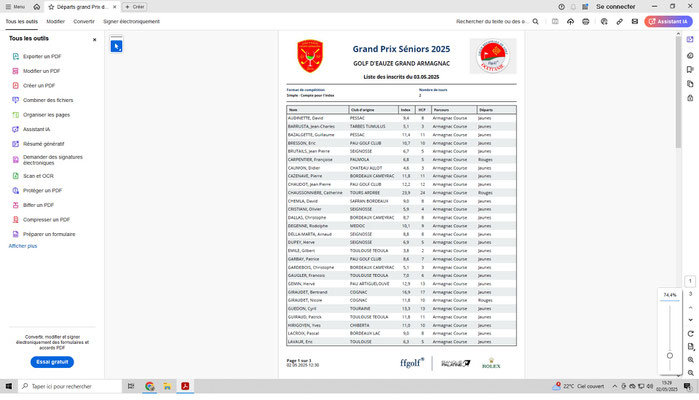Click the Grand Prix Séniors 2025 title
The image size is (699, 400).
401,49
